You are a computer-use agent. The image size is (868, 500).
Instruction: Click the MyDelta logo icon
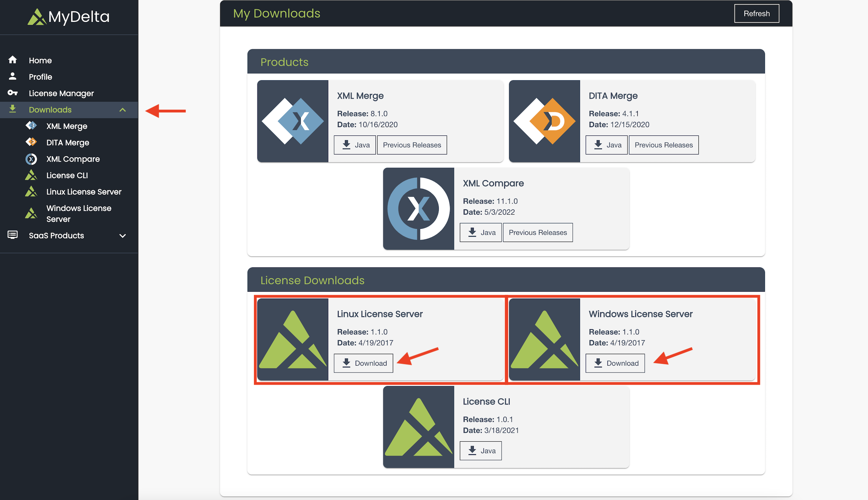point(37,17)
